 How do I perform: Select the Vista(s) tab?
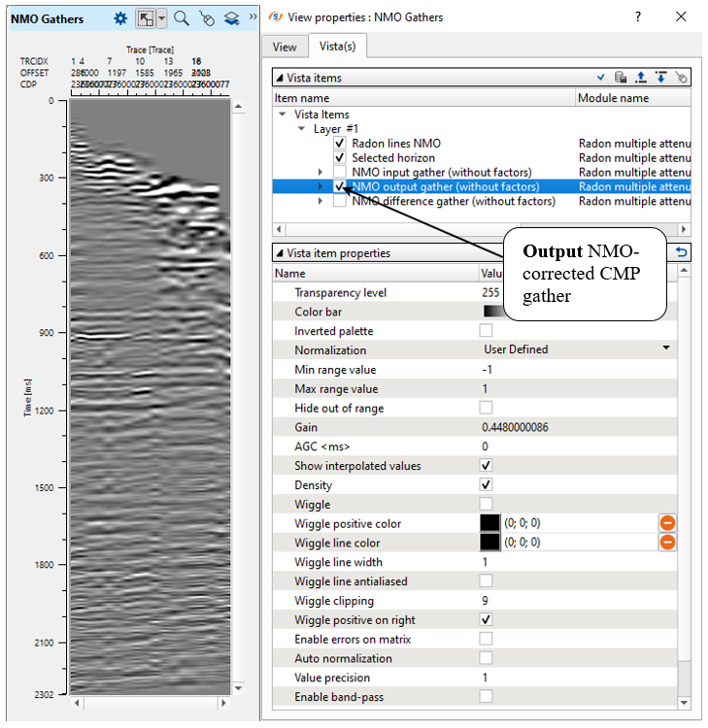click(336, 47)
